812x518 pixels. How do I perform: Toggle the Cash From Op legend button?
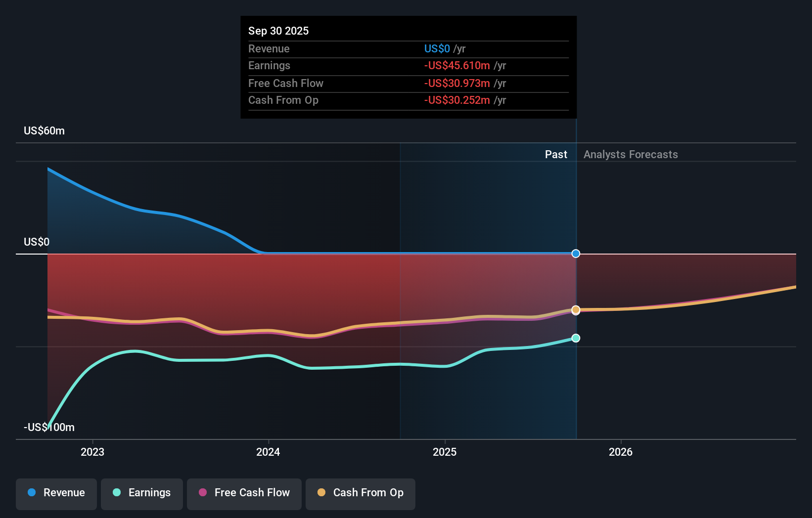361,494
